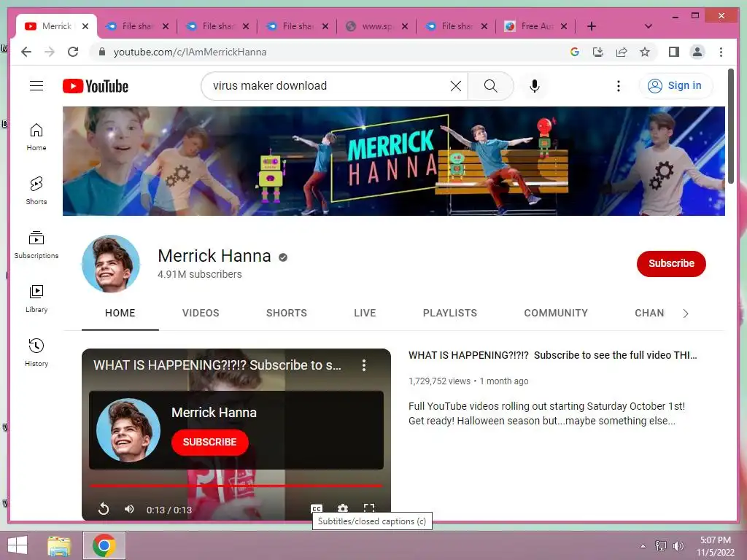Enter full screen on video player
747x560 pixels.
click(x=368, y=508)
